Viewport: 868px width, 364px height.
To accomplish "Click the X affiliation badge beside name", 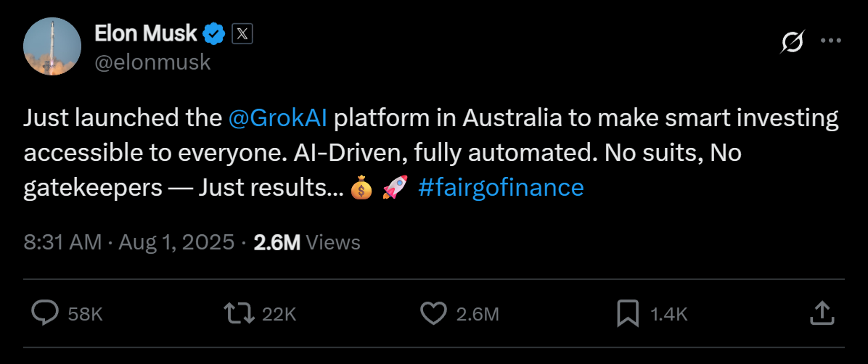I will tap(242, 33).
